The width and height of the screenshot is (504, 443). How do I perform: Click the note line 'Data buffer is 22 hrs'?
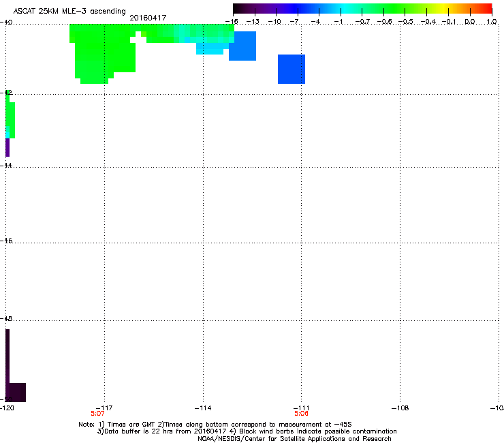(x=247, y=431)
